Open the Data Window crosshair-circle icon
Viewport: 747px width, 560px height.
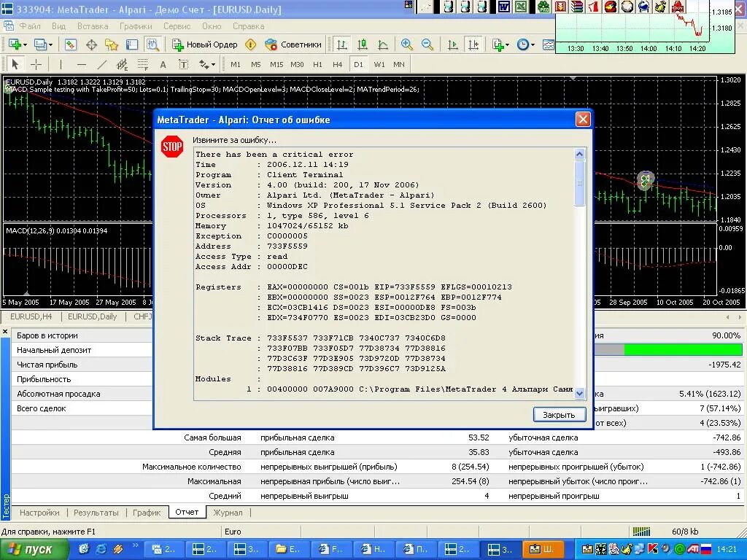[91, 44]
